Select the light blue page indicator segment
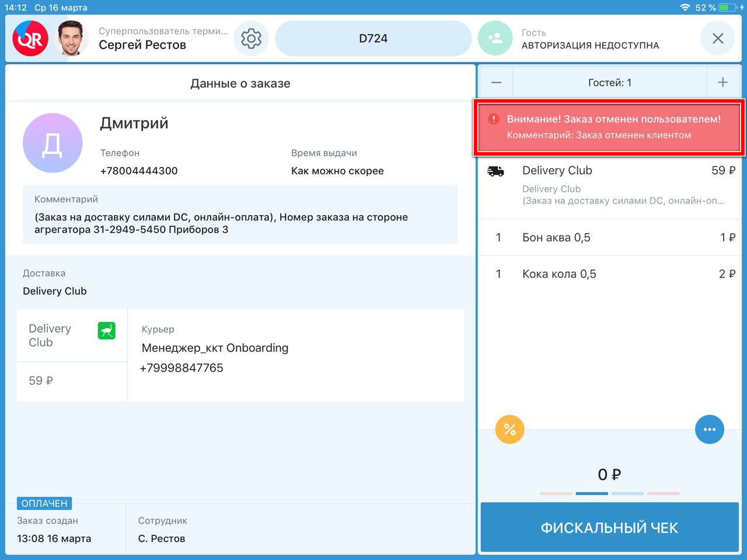Image resolution: width=747 pixels, height=560 pixels. coord(627,494)
